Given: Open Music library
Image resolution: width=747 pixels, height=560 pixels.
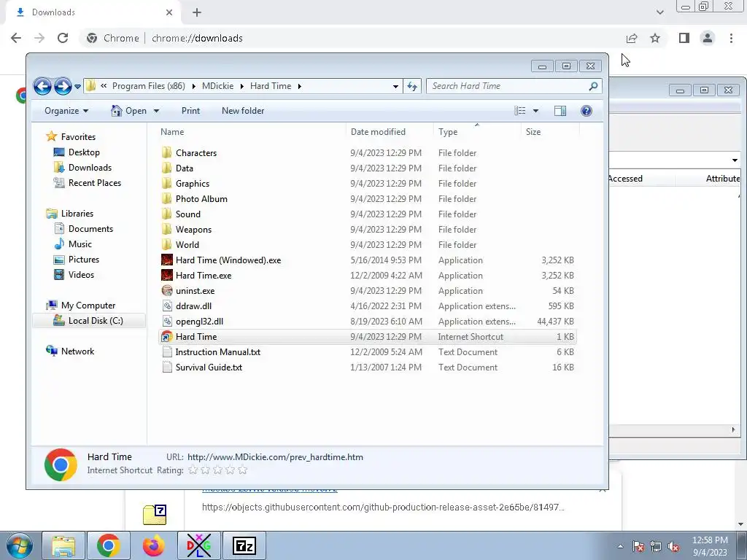Looking at the screenshot, I should click(80, 244).
